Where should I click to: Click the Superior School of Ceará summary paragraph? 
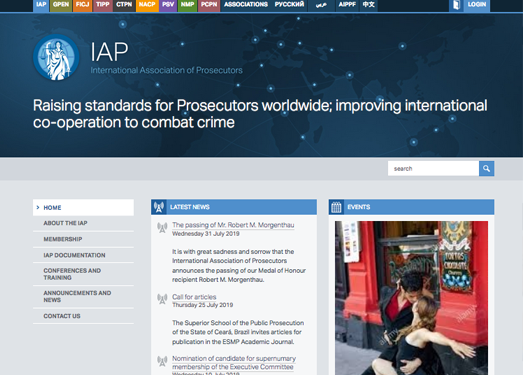click(x=238, y=332)
